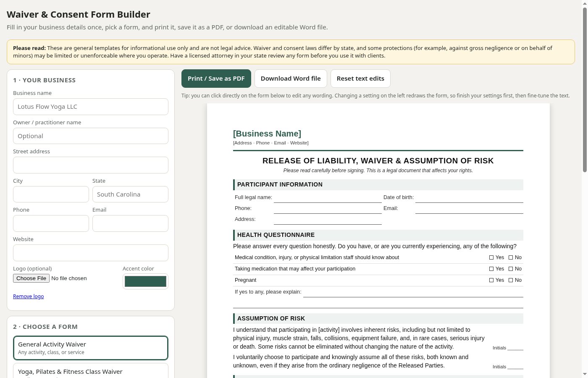Viewport: 588px width, 378px height.
Task: Click the [Business Name] heading in form
Action: 267,134
